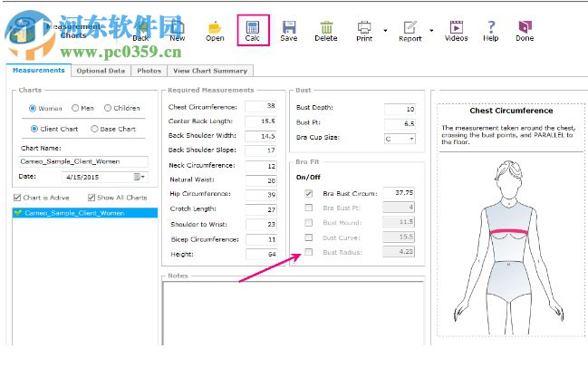This screenshot has height=368, width=588.
Task: Expand the Print dropdown arrow
Action: point(385,31)
